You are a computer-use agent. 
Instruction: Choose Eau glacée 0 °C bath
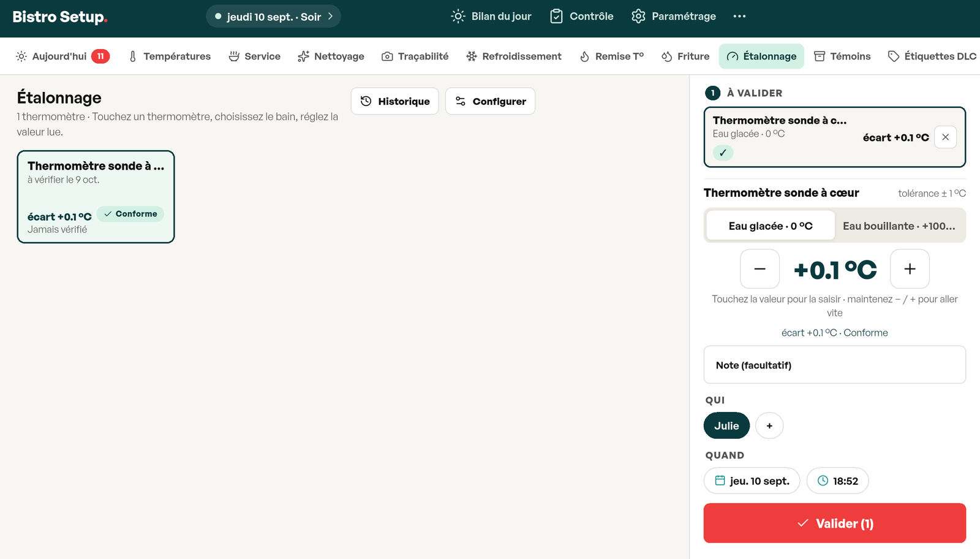(771, 226)
